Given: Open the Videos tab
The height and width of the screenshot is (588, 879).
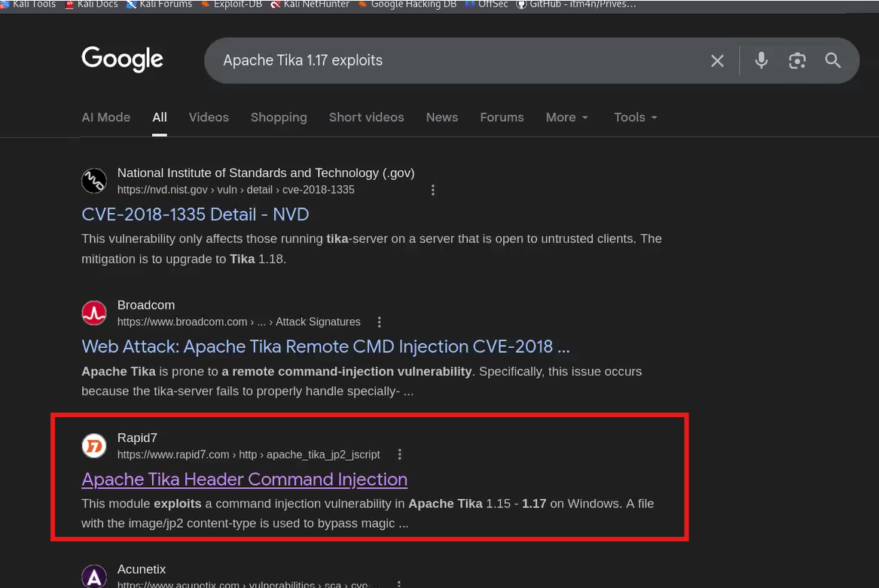Looking at the screenshot, I should click(209, 117).
